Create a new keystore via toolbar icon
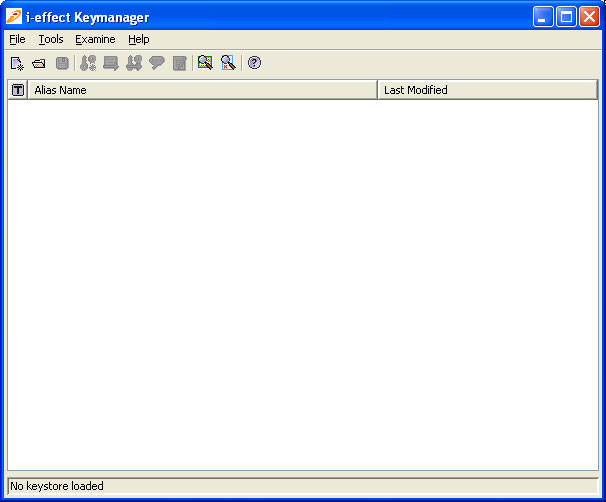 (x=17, y=63)
